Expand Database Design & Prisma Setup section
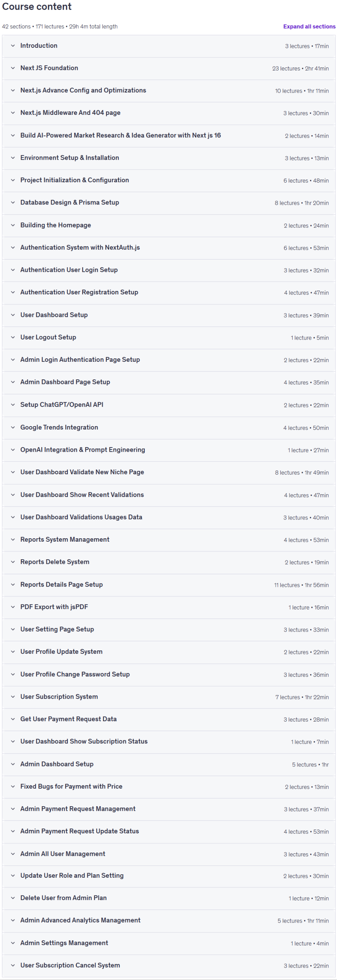The height and width of the screenshot is (980, 337). tap(168, 203)
